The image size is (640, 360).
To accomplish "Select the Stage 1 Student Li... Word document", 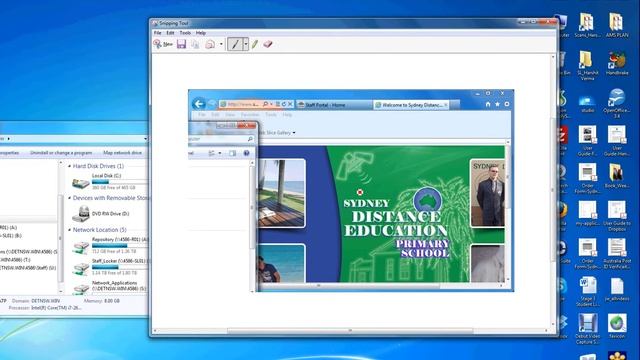I will tap(588, 291).
